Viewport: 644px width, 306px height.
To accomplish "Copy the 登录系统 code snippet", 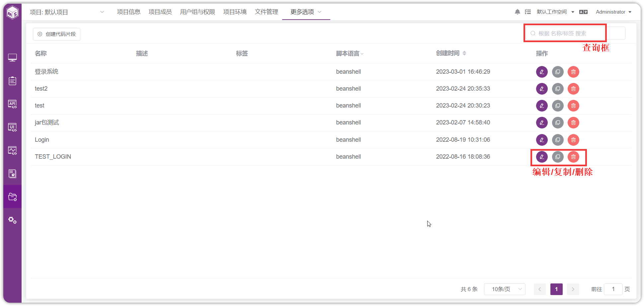I will 558,72.
